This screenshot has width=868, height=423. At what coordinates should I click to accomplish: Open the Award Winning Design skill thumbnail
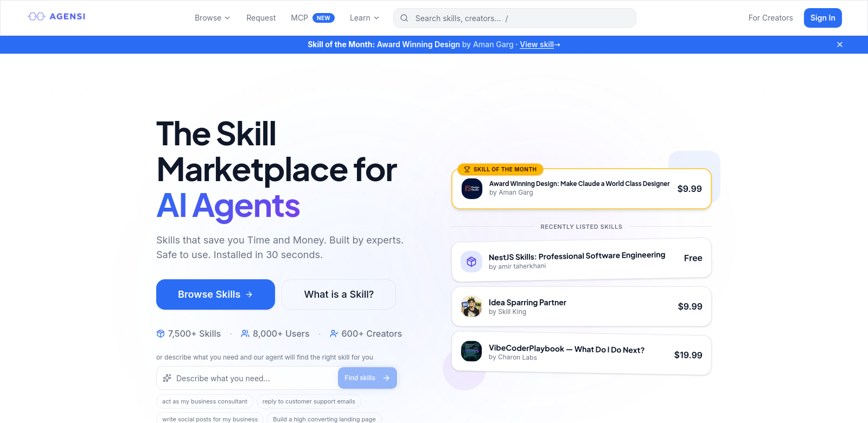pos(472,189)
